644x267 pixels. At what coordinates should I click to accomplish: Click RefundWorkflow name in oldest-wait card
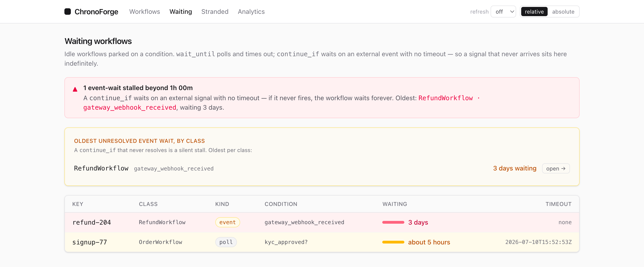101,168
